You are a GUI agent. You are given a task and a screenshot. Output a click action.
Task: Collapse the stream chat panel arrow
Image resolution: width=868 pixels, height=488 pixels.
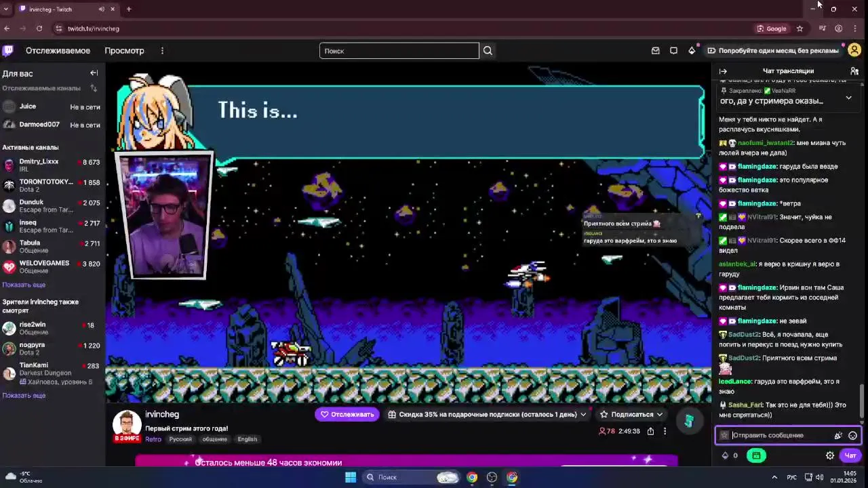point(723,71)
